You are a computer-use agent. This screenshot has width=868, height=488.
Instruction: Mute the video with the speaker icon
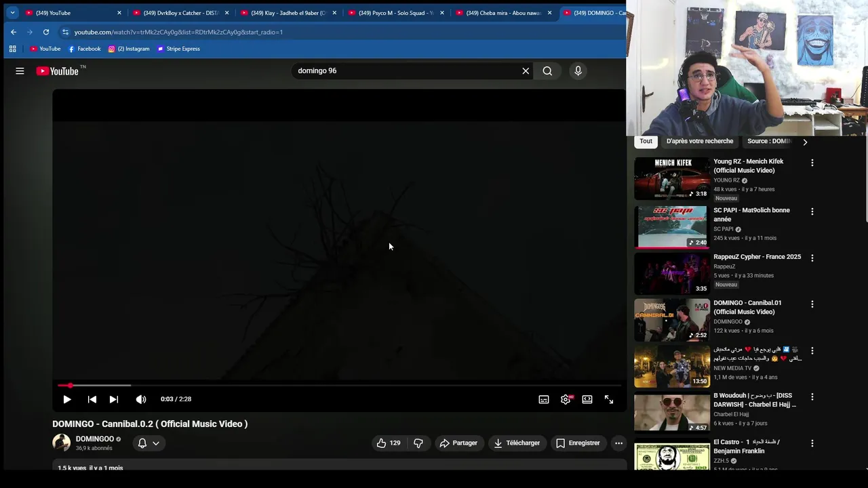tap(140, 399)
